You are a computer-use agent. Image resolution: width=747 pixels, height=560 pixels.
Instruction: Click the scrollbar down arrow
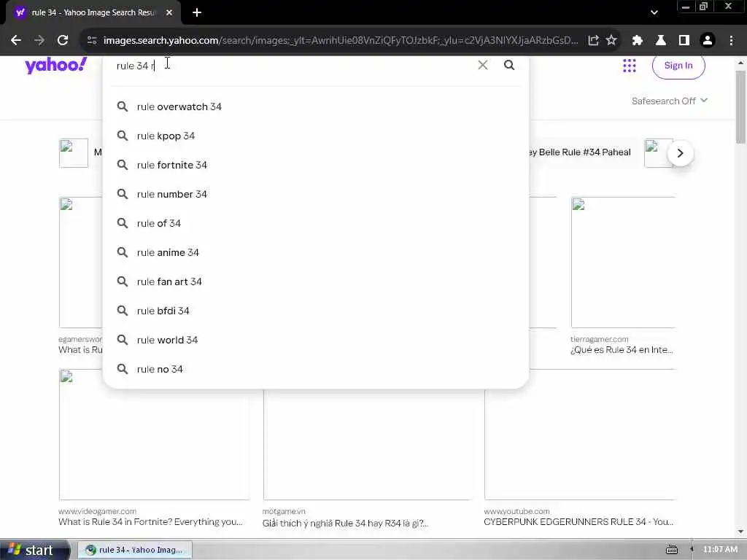740,532
